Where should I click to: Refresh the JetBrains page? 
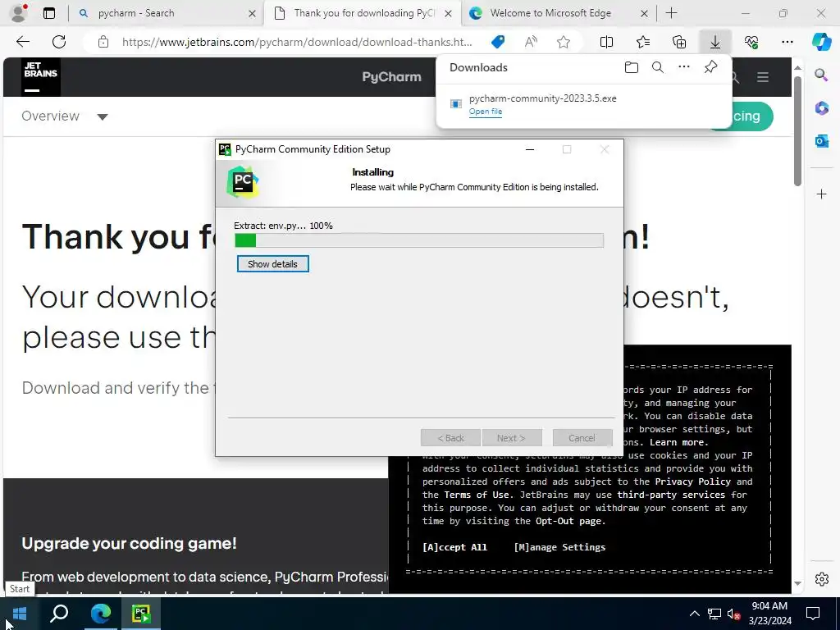click(x=59, y=42)
